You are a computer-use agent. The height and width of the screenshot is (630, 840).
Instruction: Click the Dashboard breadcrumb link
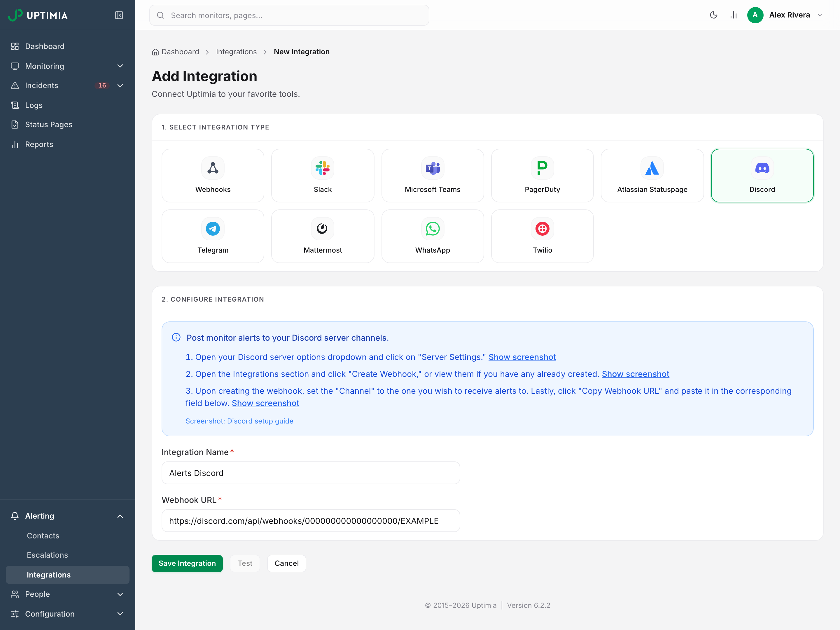[x=180, y=52]
